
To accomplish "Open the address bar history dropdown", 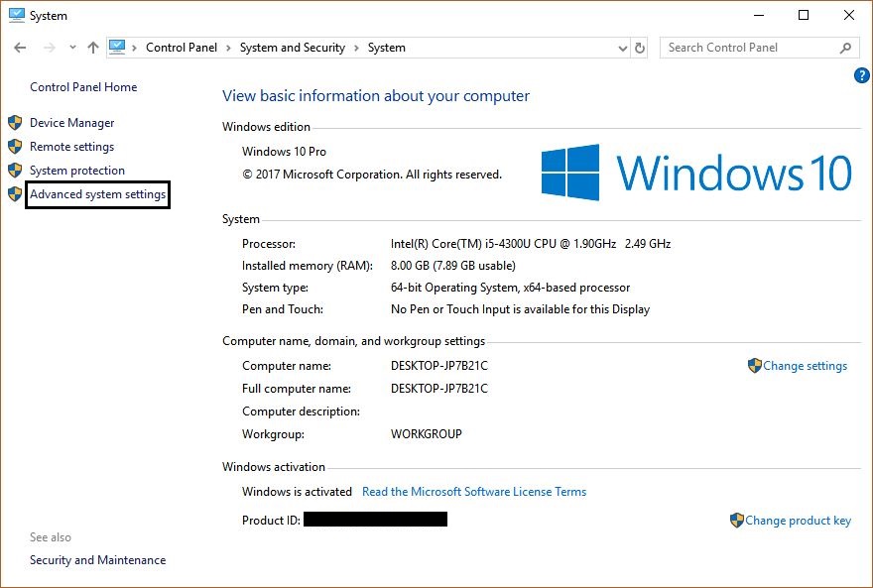I will coord(623,49).
